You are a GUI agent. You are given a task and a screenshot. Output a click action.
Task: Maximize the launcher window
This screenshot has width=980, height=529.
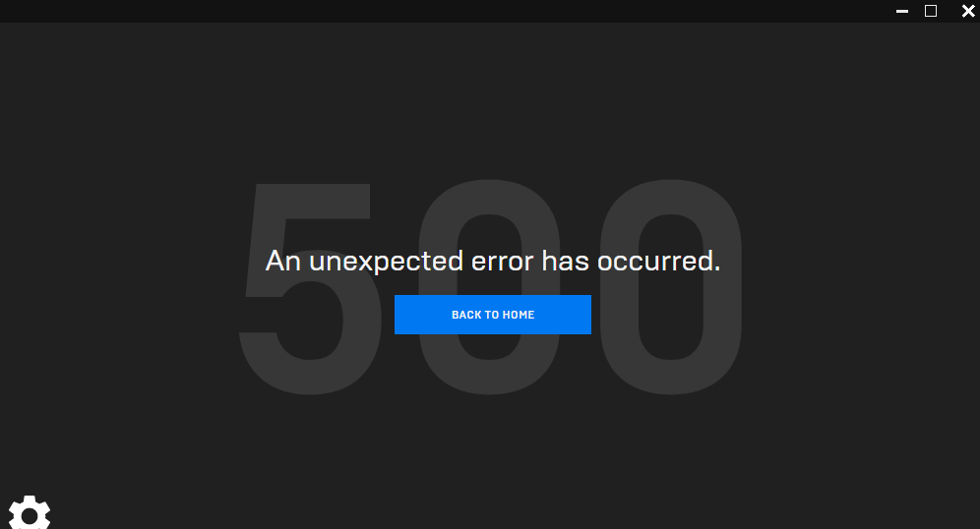click(931, 11)
